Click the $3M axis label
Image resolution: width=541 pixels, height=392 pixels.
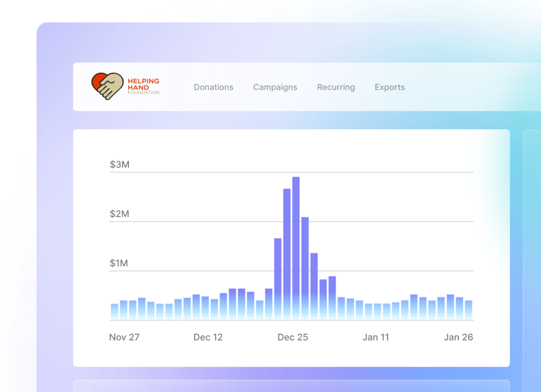(119, 164)
